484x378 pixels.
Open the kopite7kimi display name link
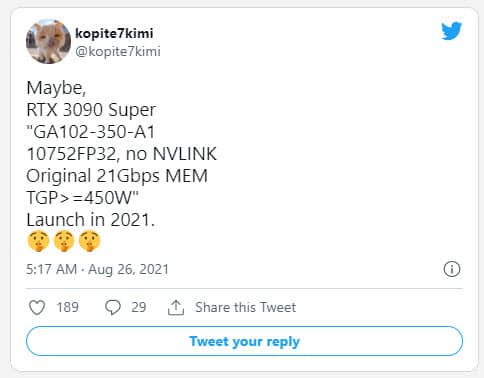click(114, 33)
